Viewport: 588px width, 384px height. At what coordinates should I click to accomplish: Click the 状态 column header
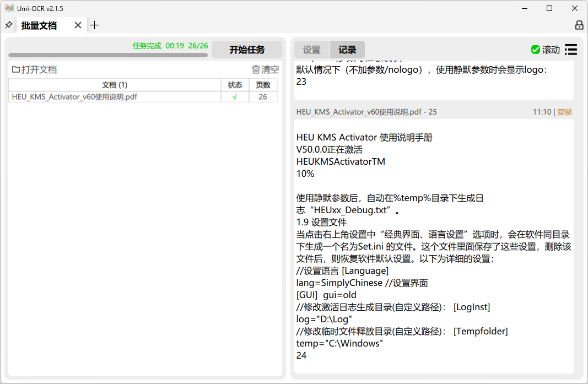(x=235, y=85)
